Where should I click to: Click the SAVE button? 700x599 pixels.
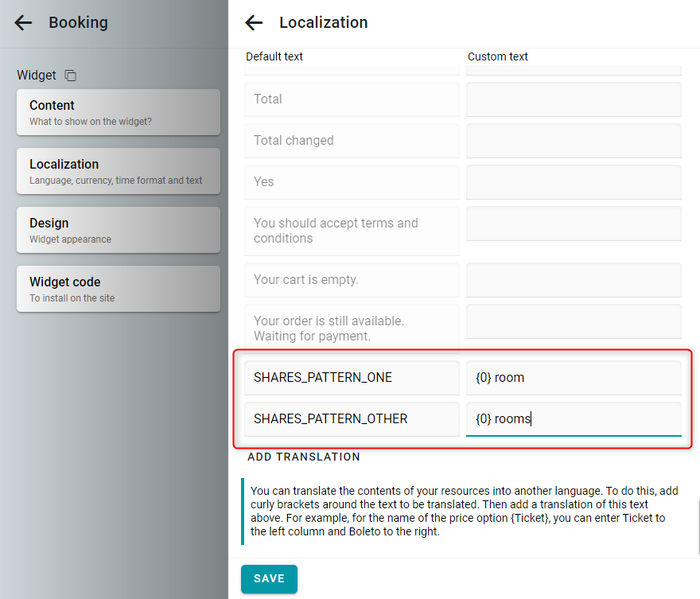pyautogui.click(x=269, y=578)
